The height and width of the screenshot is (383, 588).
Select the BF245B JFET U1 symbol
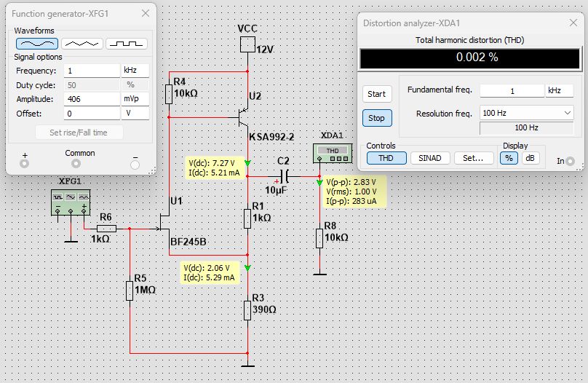coord(164,224)
